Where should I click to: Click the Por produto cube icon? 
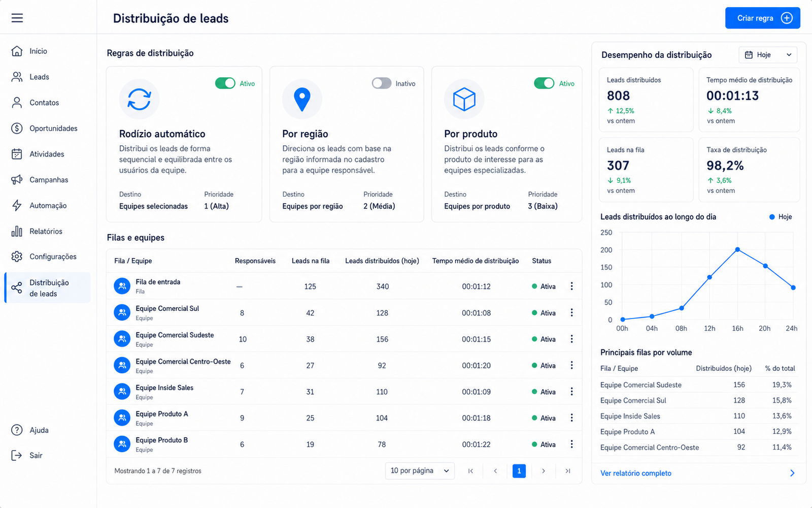(x=464, y=99)
